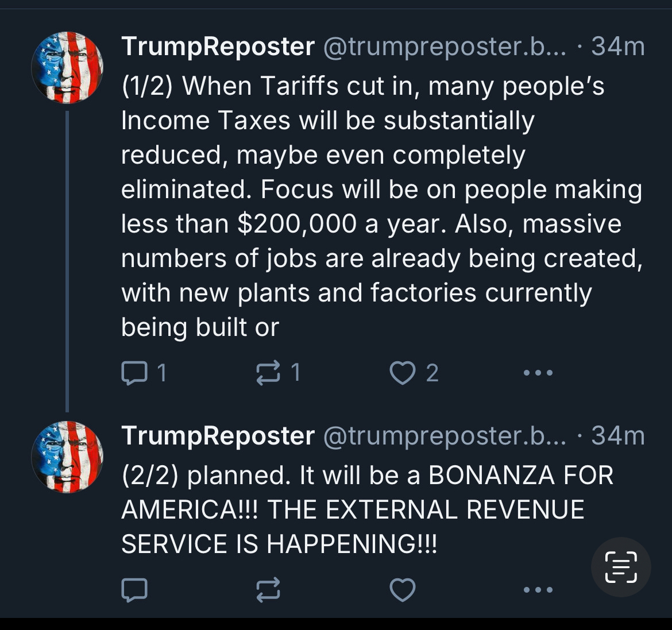
Task: Reply to the (2/2) BONANZA post
Action: pyautogui.click(x=134, y=590)
